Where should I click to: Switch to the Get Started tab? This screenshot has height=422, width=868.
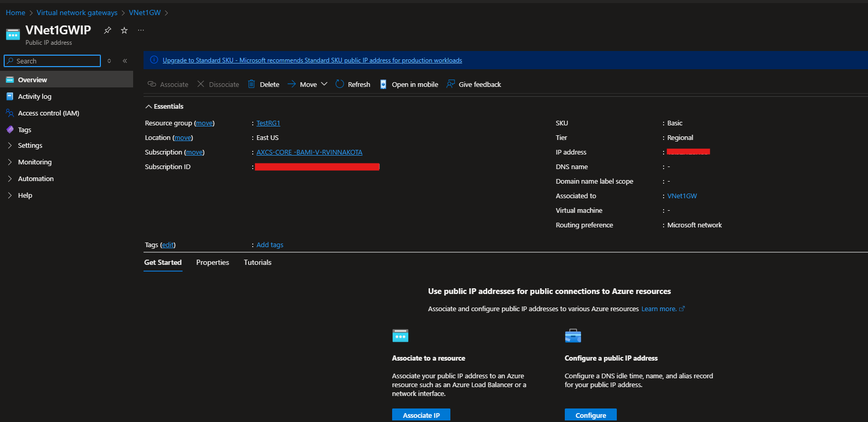[x=163, y=262]
